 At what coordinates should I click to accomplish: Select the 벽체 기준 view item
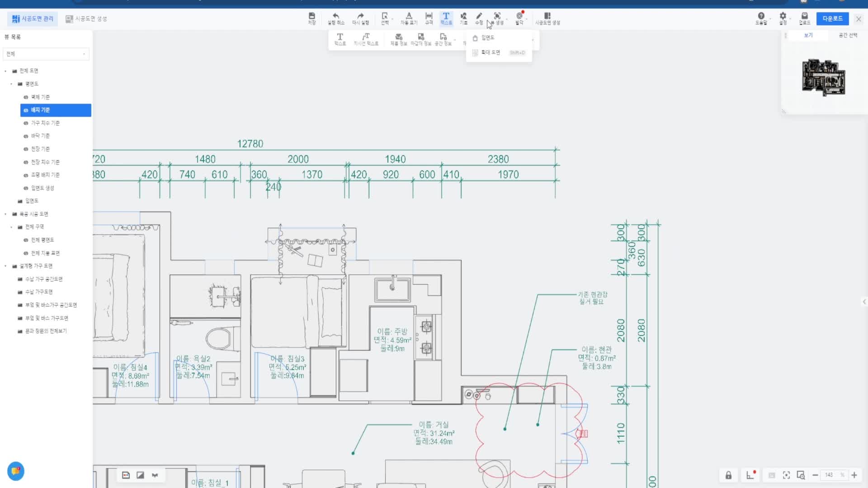coord(40,97)
